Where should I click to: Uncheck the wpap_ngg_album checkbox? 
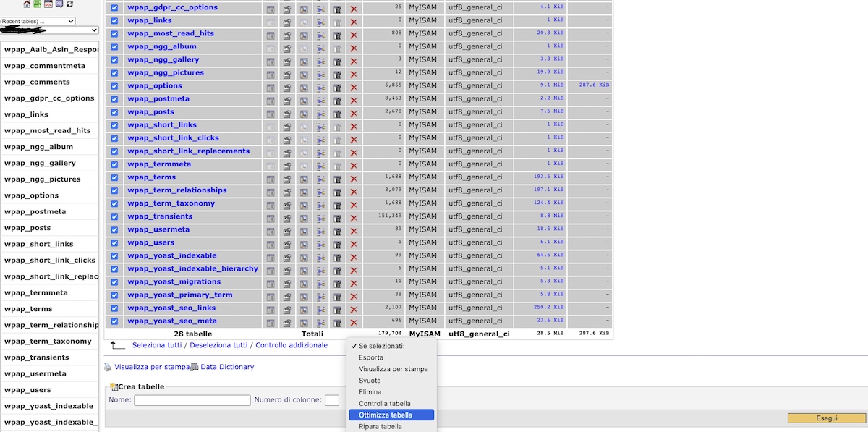point(114,47)
